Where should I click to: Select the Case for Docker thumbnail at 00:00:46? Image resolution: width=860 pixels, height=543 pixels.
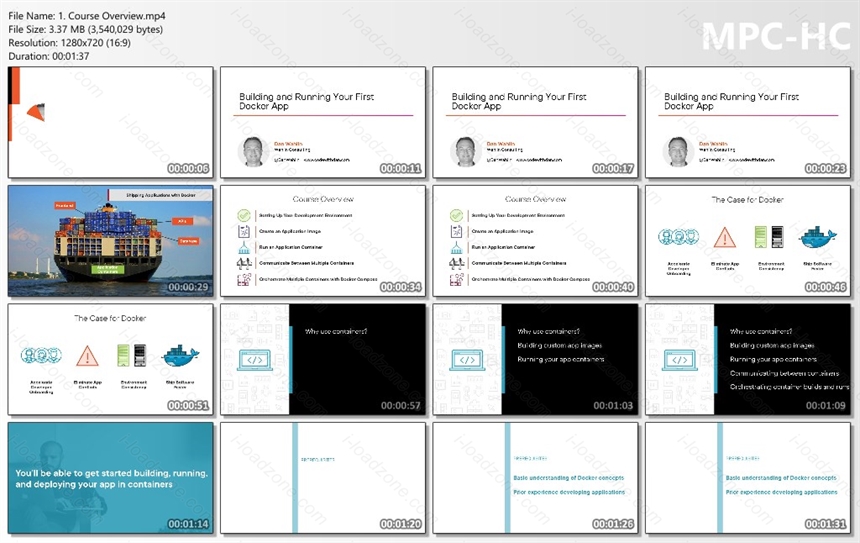(x=748, y=241)
